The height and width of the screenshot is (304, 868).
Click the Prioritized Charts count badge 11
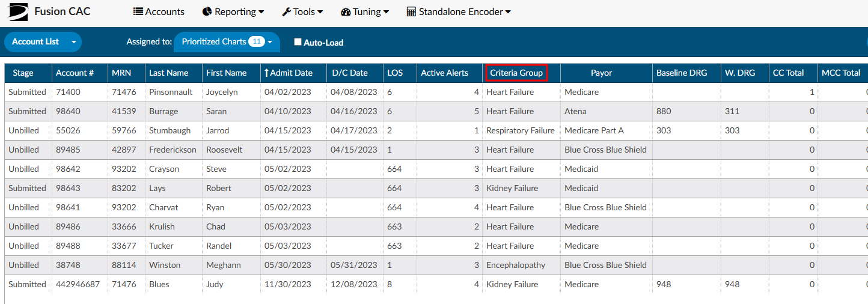click(x=257, y=41)
